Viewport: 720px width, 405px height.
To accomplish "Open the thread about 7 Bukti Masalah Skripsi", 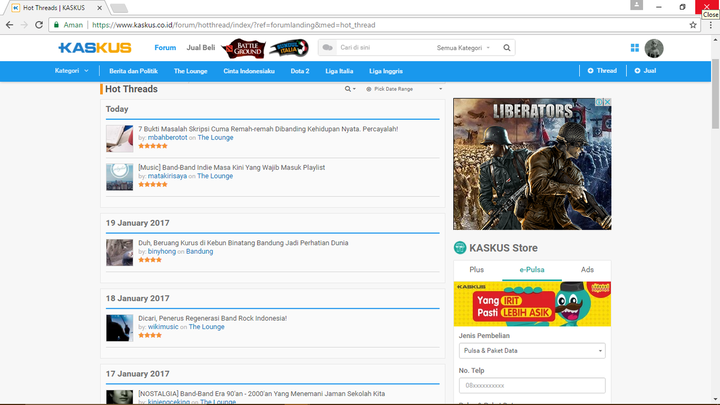I will tap(268, 129).
